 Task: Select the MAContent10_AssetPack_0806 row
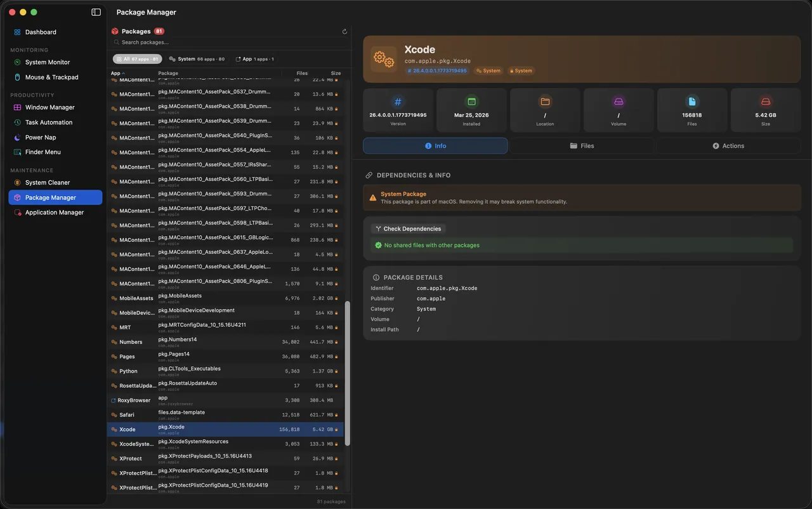[225, 284]
